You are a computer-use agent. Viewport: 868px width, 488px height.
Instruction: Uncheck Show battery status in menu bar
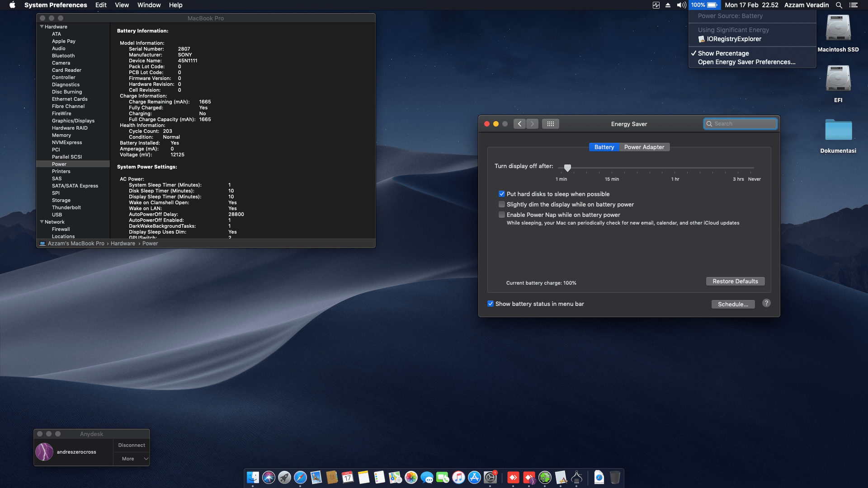click(x=491, y=304)
